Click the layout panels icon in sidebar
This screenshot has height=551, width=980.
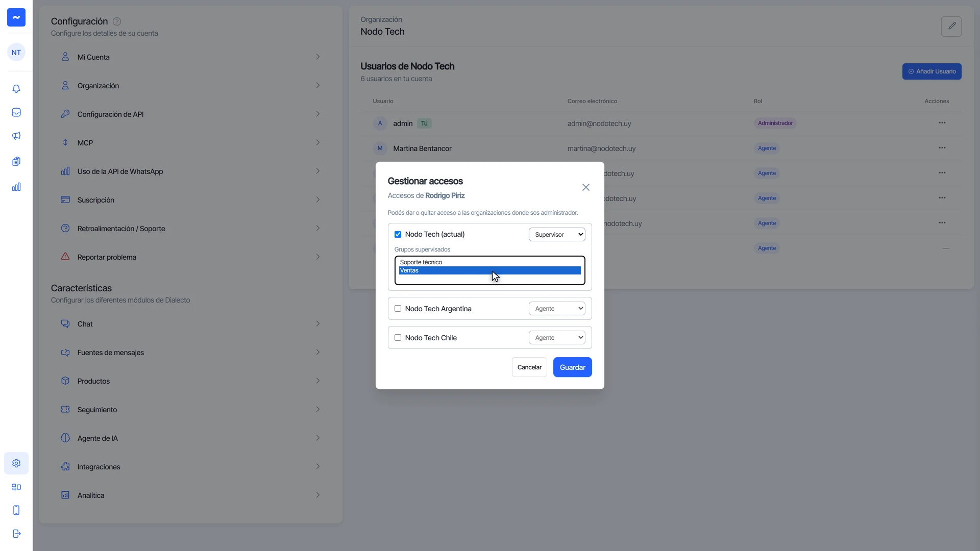click(x=16, y=487)
